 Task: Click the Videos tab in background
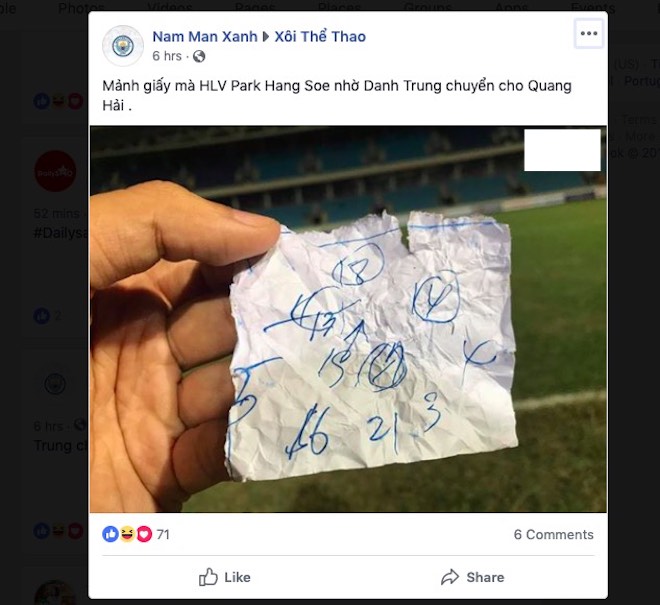point(170,8)
